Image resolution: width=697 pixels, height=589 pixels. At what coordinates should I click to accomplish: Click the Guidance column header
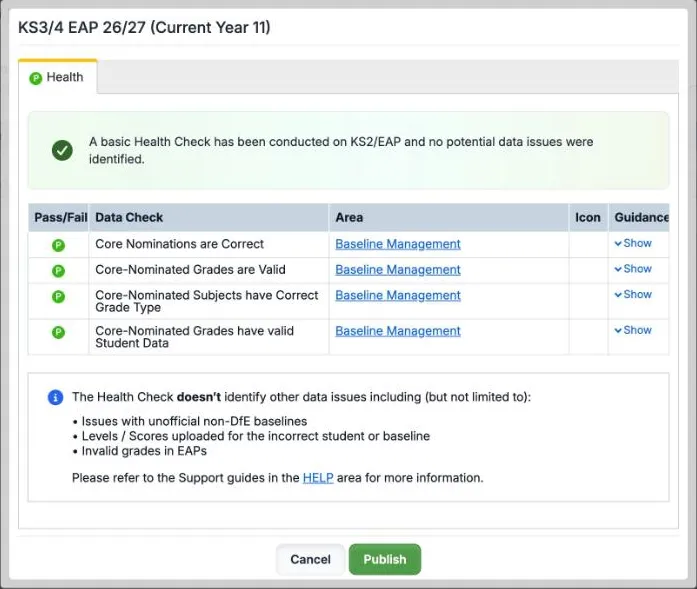pyautogui.click(x=639, y=217)
